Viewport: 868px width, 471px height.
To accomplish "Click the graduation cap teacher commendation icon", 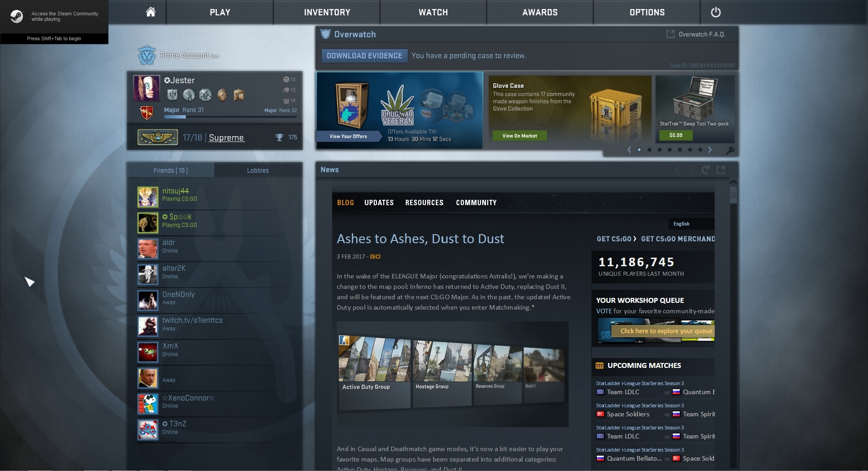I will tap(286, 90).
